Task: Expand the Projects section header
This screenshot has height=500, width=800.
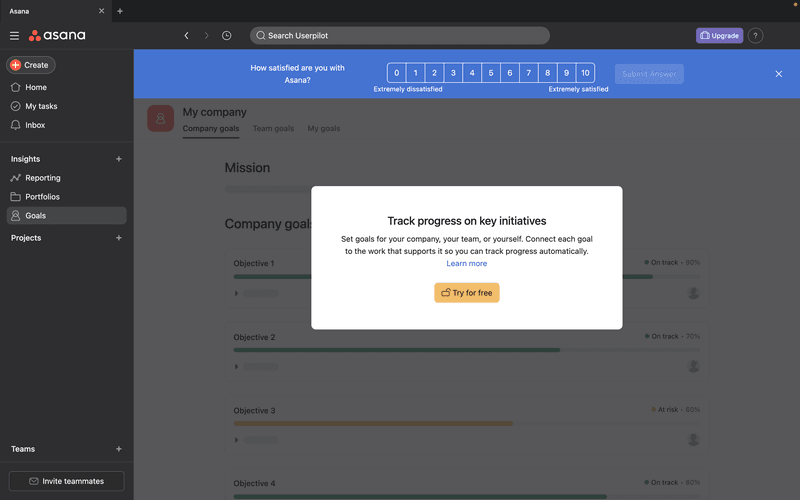Action: coord(26,238)
